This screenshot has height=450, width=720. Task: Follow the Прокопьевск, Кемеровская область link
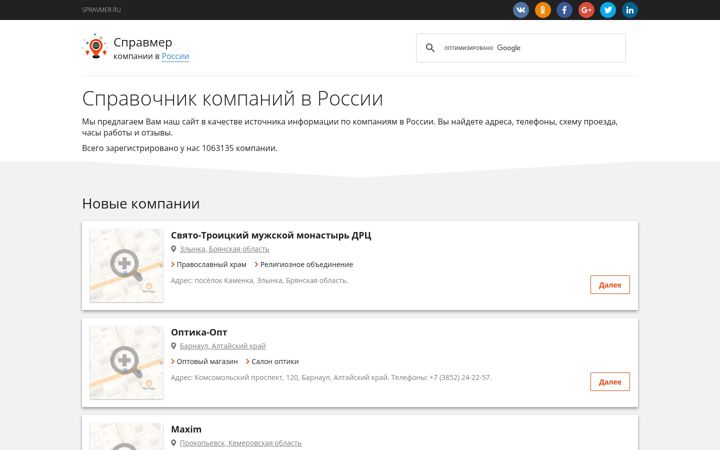coord(241,443)
